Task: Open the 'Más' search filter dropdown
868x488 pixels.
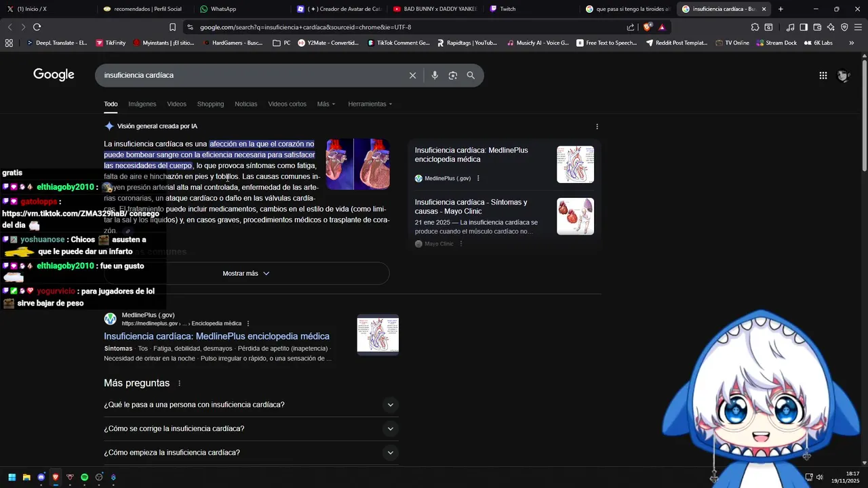Action: point(325,104)
